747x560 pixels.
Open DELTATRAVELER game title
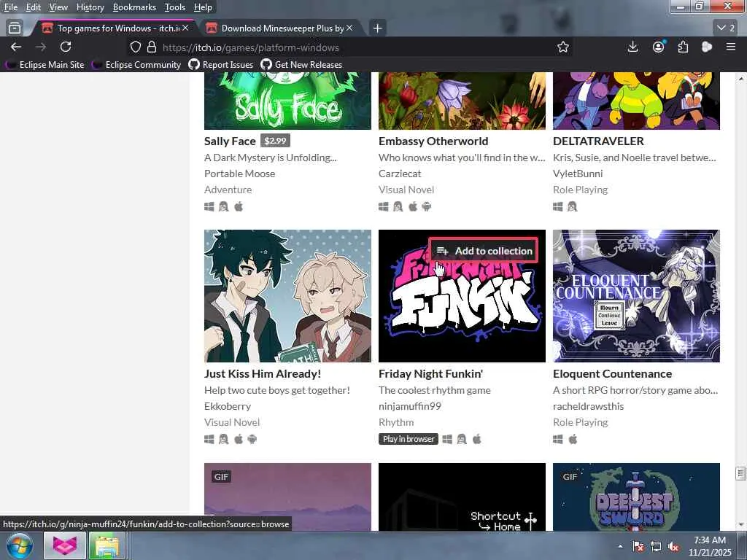tap(598, 141)
